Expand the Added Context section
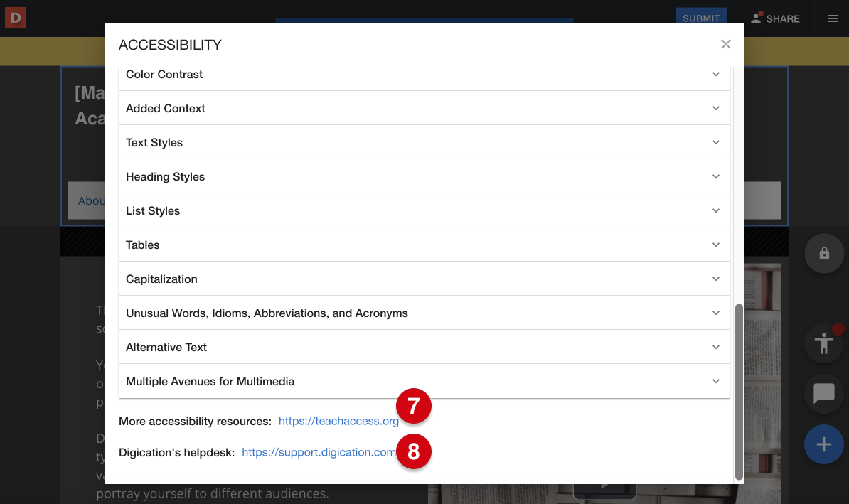The width and height of the screenshot is (849, 504). [424, 108]
